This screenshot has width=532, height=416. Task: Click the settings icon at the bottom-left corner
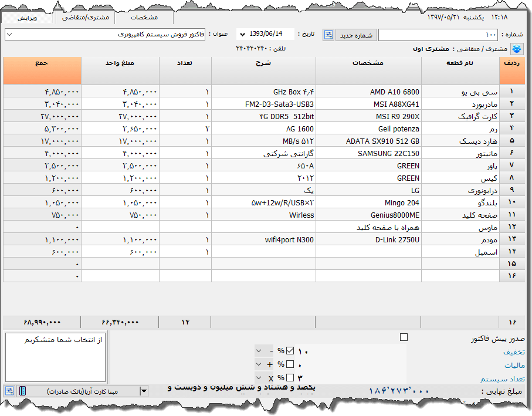click(9, 391)
